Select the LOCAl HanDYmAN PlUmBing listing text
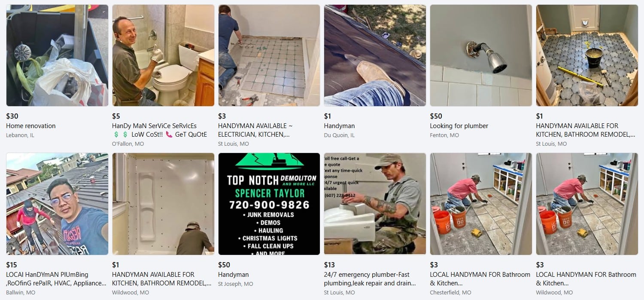The height and width of the screenshot is (300, 644). (x=56, y=279)
